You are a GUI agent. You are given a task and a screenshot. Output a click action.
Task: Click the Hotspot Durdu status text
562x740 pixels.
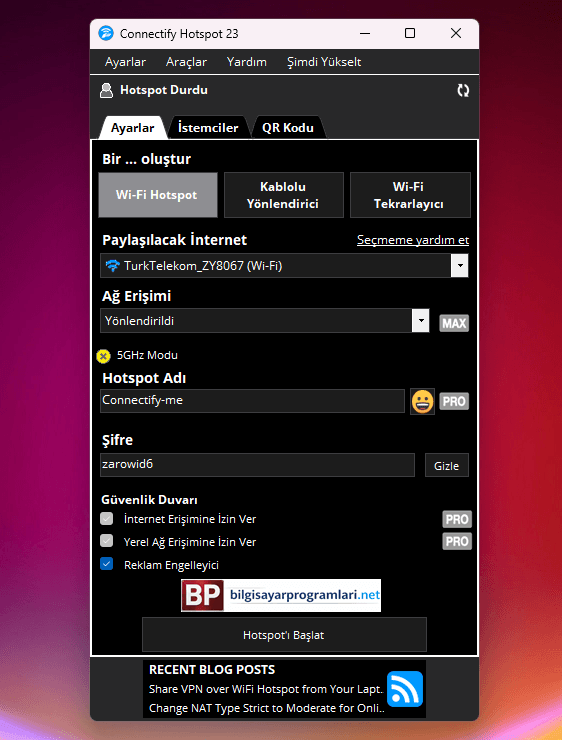[x=164, y=90]
